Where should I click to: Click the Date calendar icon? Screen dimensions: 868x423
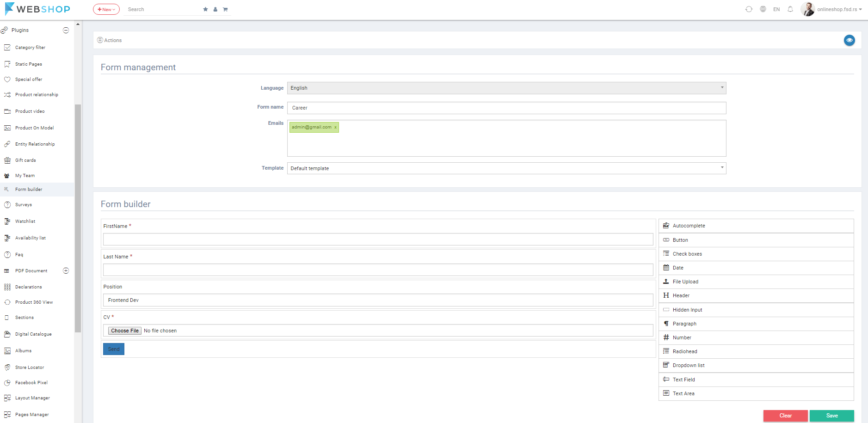666,268
